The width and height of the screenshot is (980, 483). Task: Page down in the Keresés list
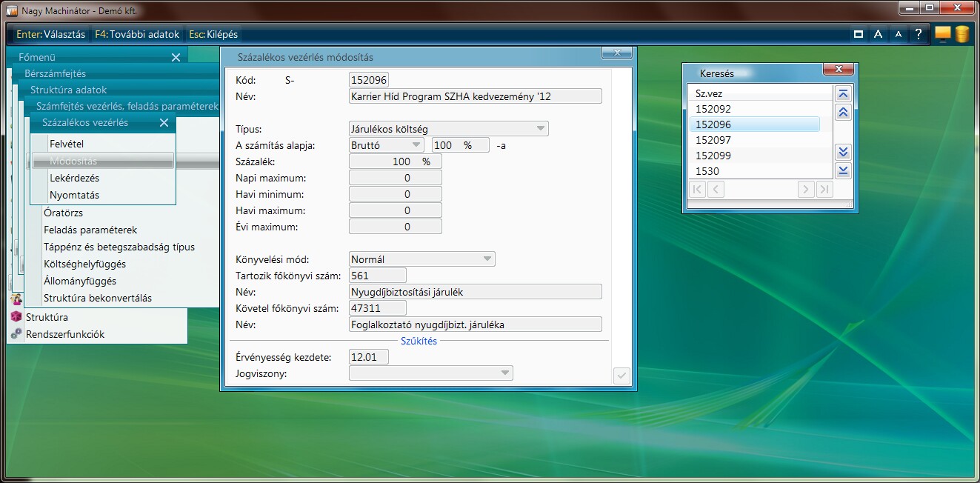pos(843,153)
